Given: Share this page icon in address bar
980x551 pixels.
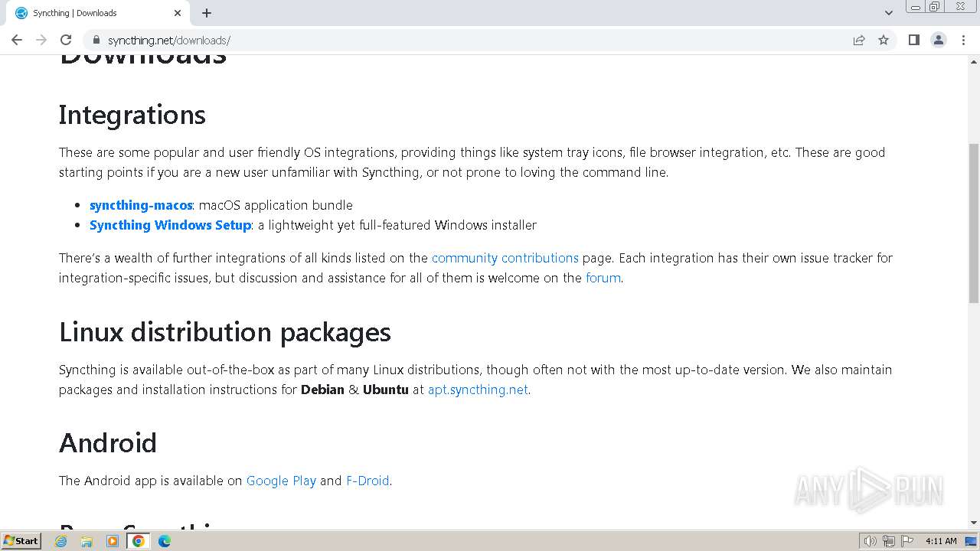Looking at the screenshot, I should pos(859,40).
